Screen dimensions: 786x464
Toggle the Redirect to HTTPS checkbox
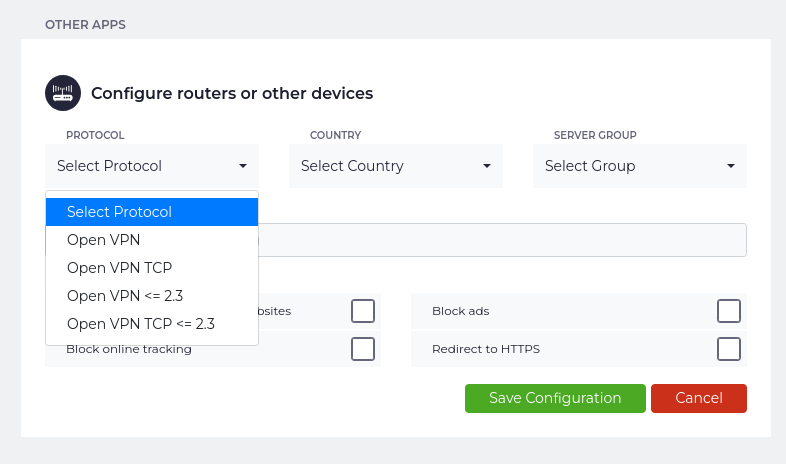[x=729, y=349]
